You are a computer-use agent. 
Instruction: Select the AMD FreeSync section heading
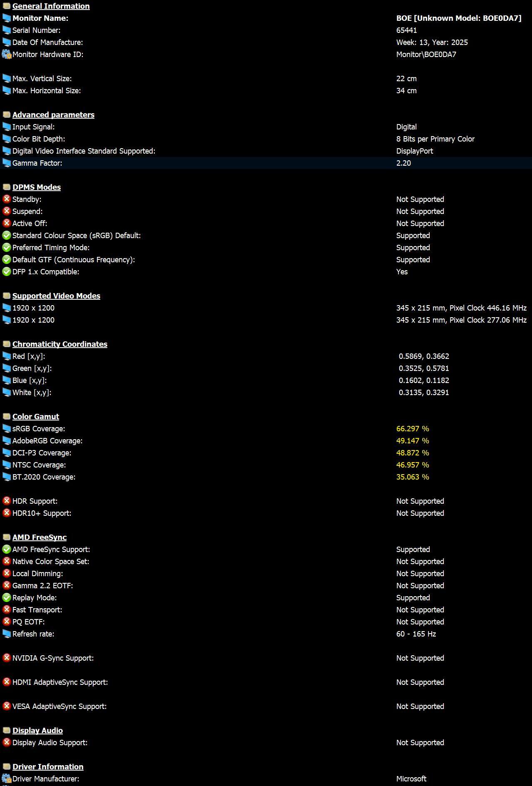pyautogui.click(x=40, y=537)
